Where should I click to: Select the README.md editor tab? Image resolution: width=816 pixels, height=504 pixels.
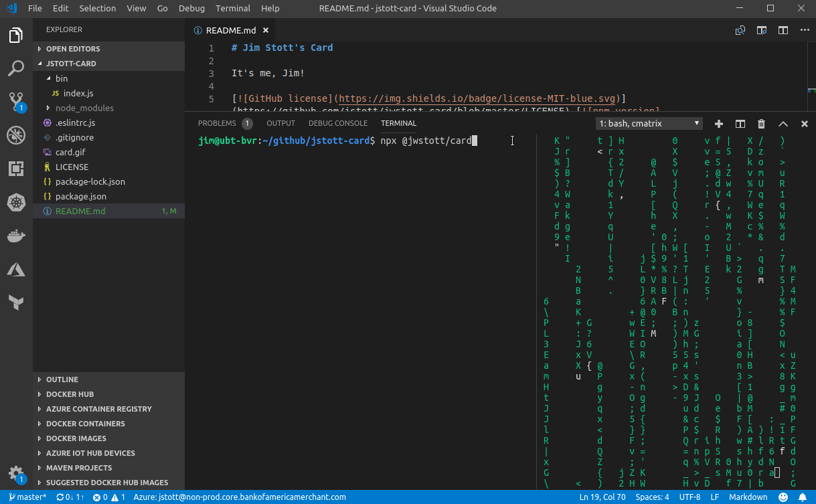[231, 30]
